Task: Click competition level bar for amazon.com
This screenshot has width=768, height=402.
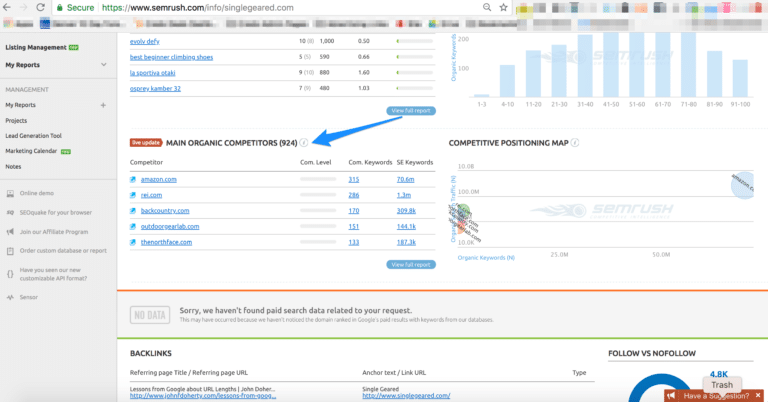Action: (318, 179)
